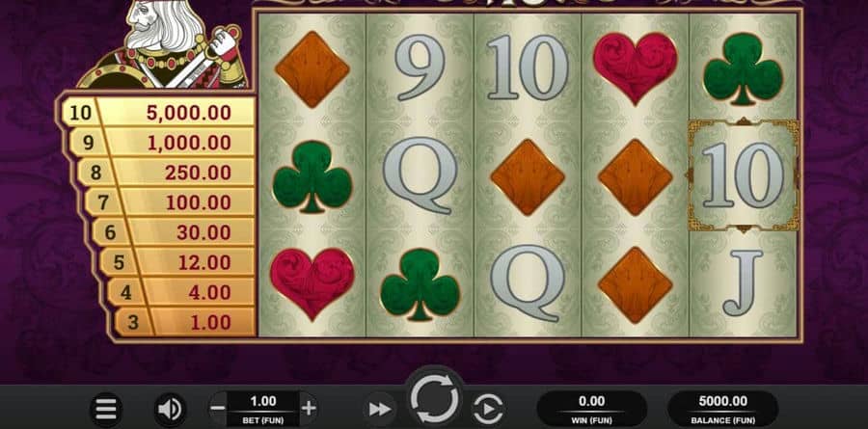
Task: Open the hamburger menu
Action: point(106,410)
